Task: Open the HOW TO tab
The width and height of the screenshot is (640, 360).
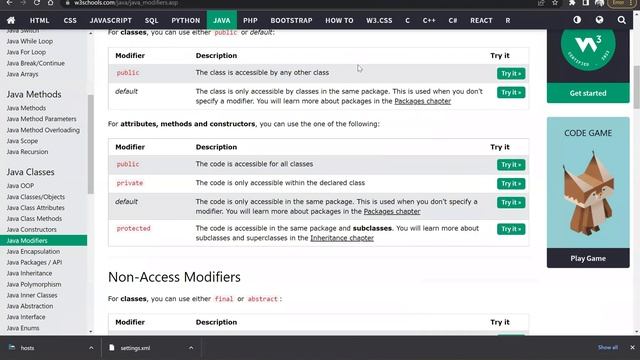Action: tap(339, 20)
